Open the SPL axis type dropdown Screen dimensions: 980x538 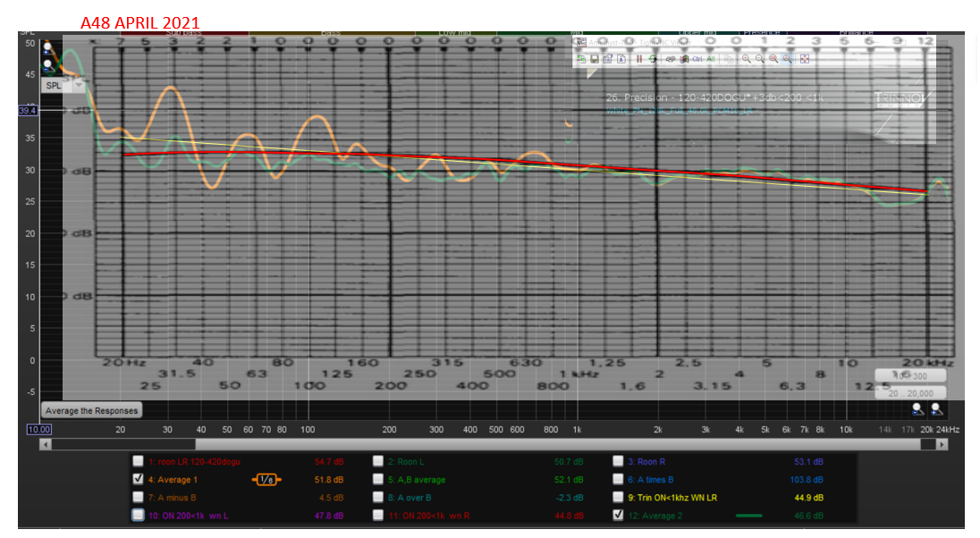(79, 85)
